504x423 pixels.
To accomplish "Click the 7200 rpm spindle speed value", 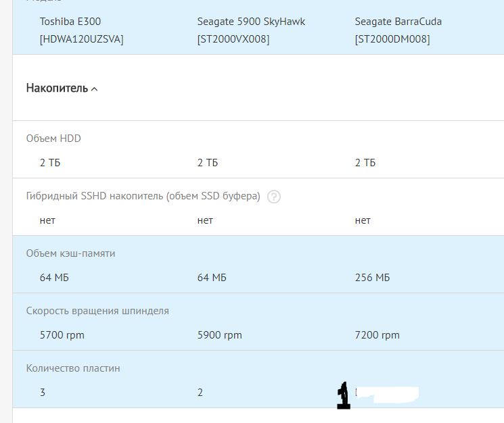I will point(377,335).
